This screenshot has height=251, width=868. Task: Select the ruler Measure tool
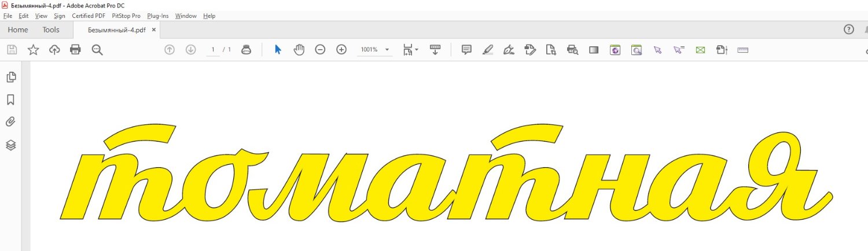click(743, 50)
